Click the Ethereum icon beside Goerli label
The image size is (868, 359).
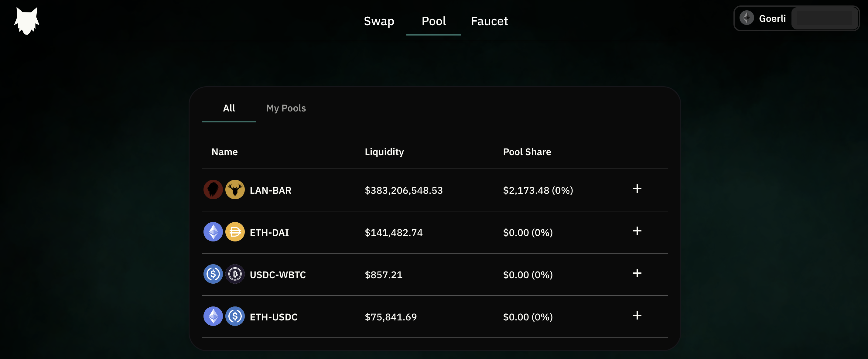(x=747, y=18)
